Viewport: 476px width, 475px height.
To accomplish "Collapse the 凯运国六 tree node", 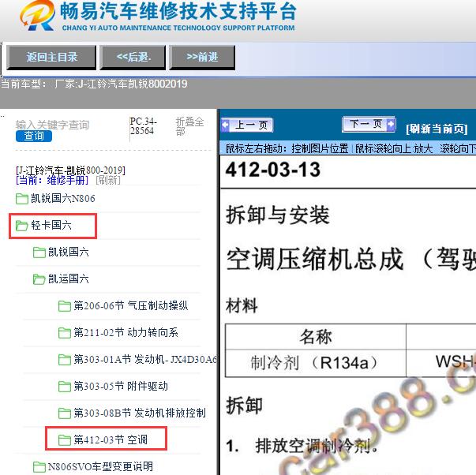I will pos(69,279).
